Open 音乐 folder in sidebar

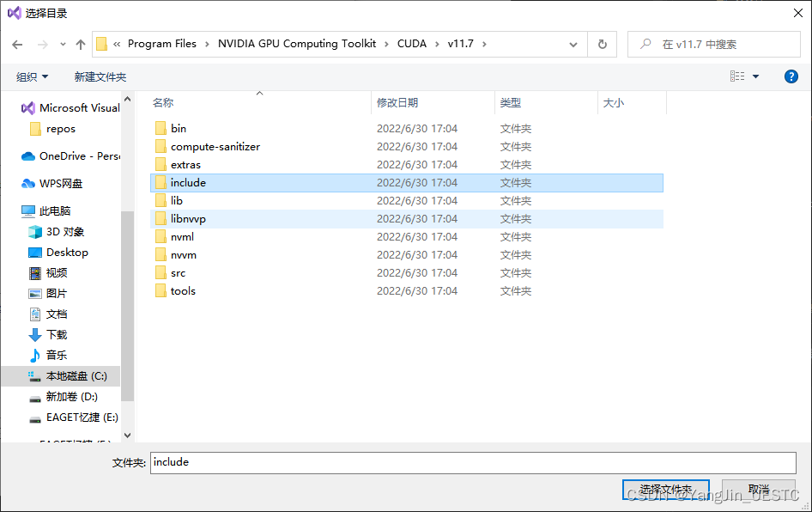(48, 355)
